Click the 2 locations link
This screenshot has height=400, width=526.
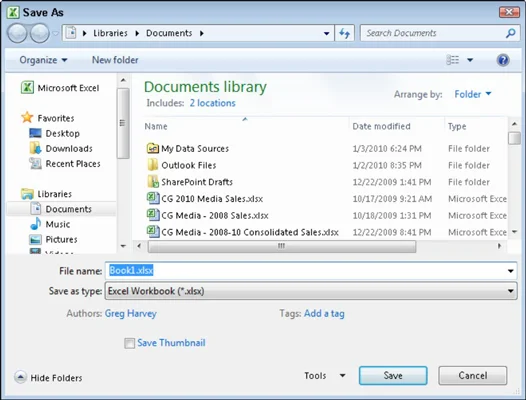click(x=213, y=103)
